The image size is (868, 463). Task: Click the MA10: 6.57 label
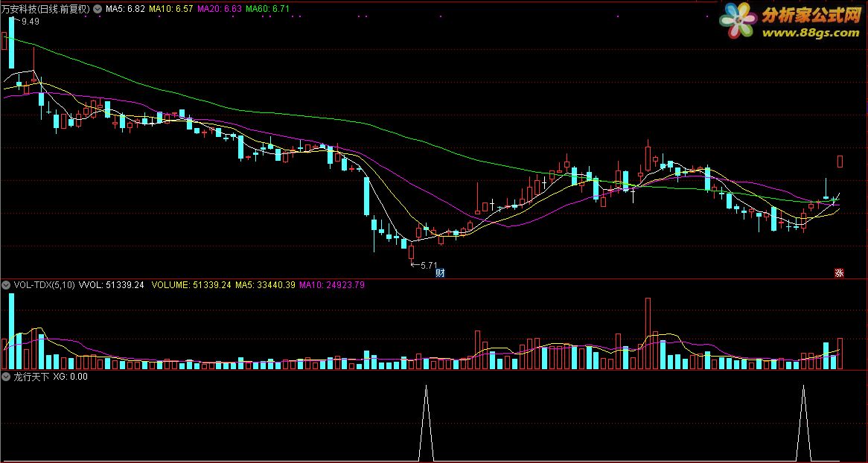point(171,9)
